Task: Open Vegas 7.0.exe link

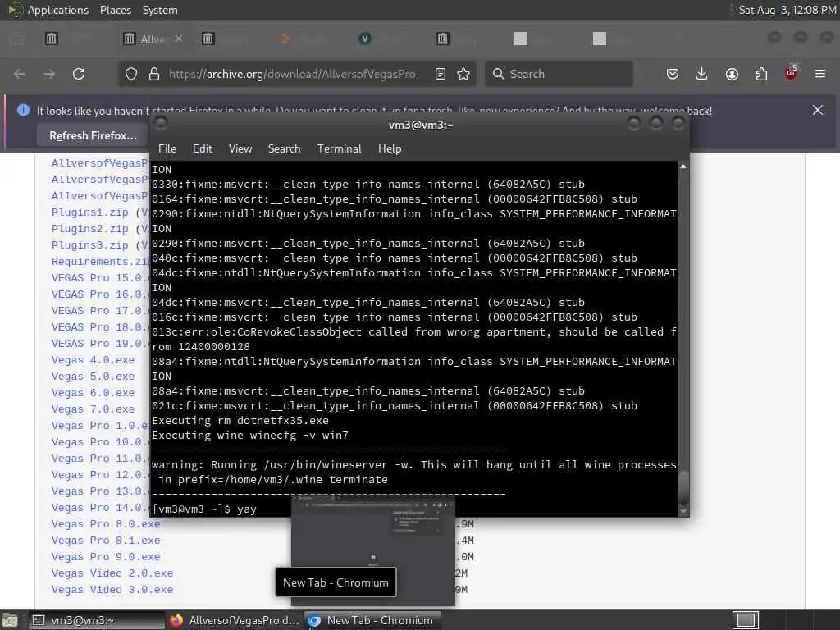Action: [x=94, y=409]
